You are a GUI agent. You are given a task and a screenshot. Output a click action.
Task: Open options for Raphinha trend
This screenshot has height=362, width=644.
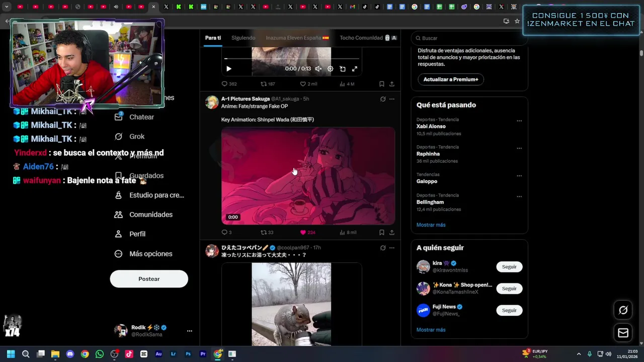519,148
